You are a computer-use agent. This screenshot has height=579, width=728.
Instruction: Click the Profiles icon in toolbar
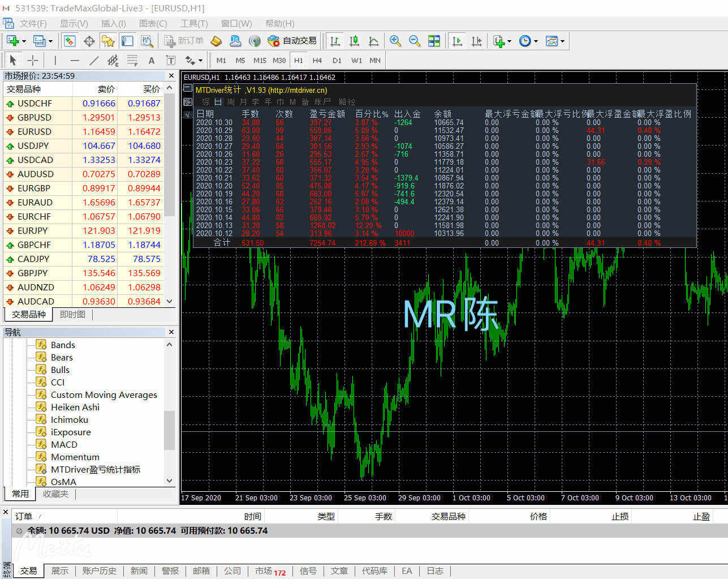pyautogui.click(x=38, y=41)
